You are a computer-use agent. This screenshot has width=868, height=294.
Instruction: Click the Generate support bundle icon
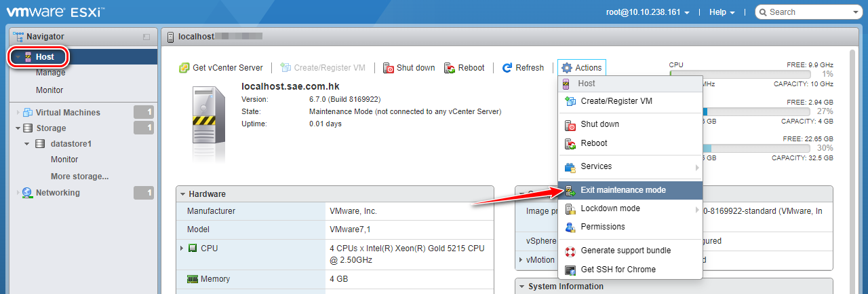coord(570,251)
